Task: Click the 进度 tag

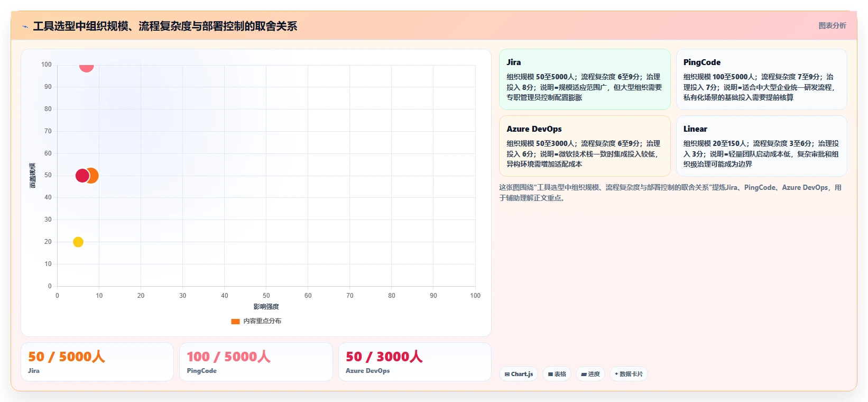Action: (x=590, y=374)
